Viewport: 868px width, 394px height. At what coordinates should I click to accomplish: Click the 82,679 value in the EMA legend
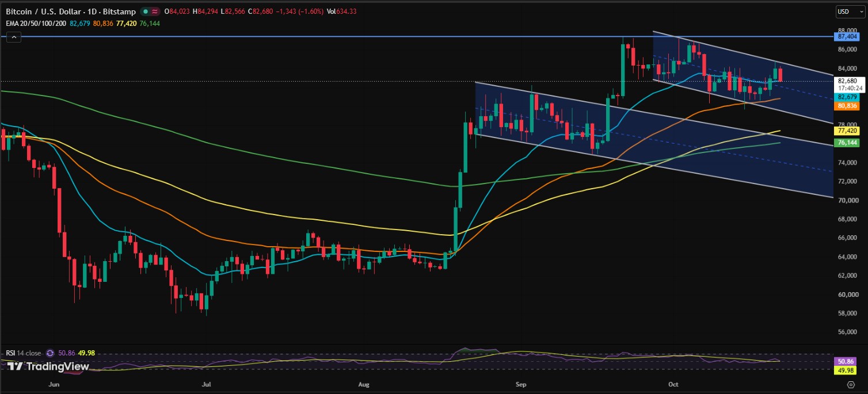81,23
